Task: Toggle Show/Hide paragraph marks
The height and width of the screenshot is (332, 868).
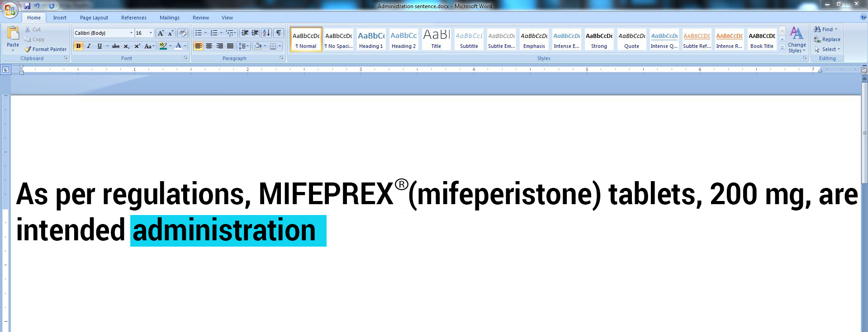Action: (279, 33)
